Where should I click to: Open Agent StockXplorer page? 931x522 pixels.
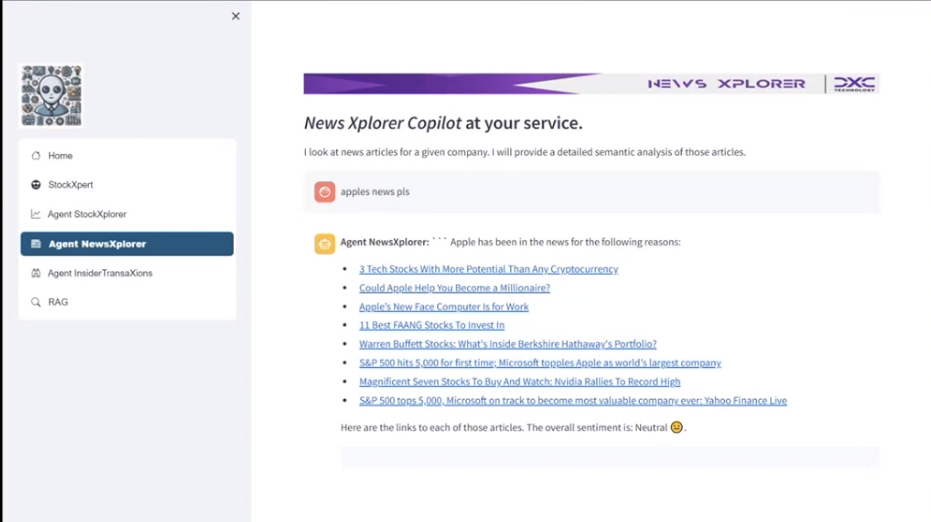tap(127, 214)
